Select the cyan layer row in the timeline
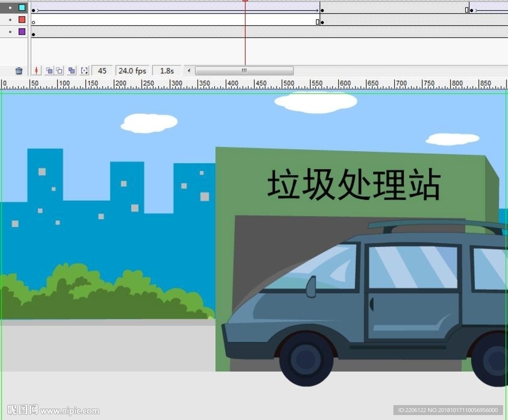508x420 pixels. [9, 8]
